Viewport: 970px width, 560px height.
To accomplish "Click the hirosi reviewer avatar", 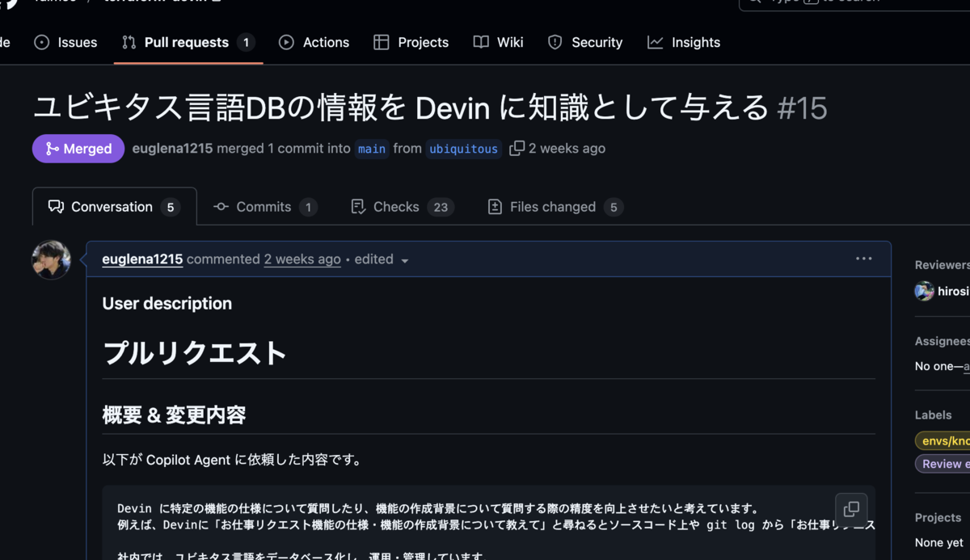I will coord(924,291).
